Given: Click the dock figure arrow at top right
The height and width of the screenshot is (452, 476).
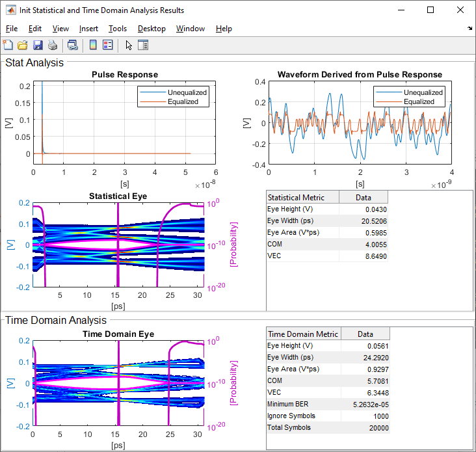Looking at the screenshot, I should click(470, 29).
